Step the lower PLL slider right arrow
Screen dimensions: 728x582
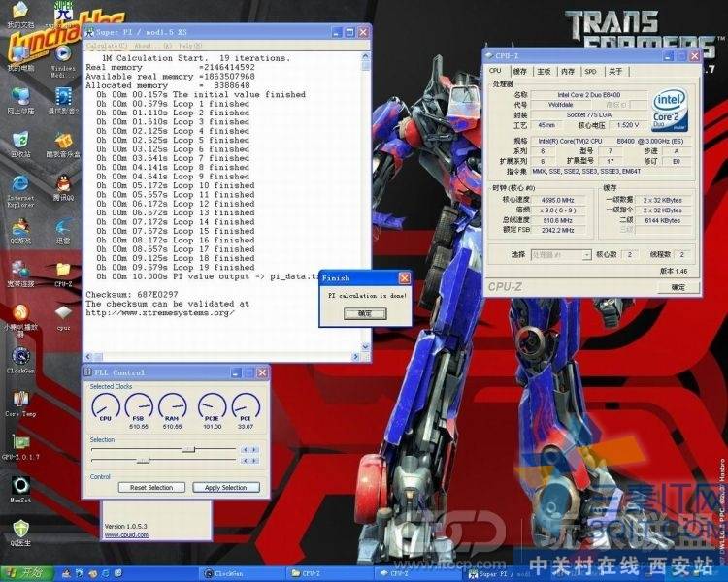pyautogui.click(x=254, y=461)
